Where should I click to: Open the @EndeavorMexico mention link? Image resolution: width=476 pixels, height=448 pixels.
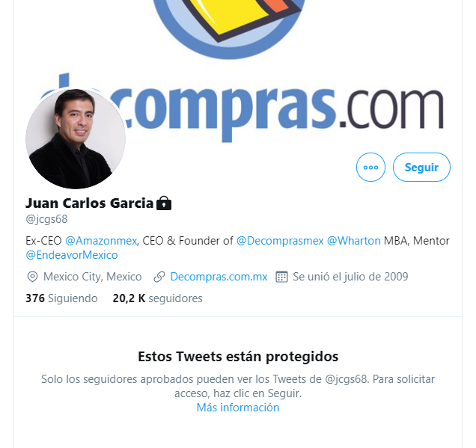click(x=72, y=255)
